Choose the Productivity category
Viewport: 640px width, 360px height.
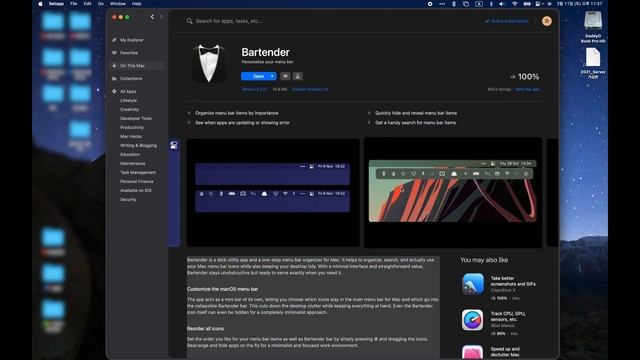132,127
